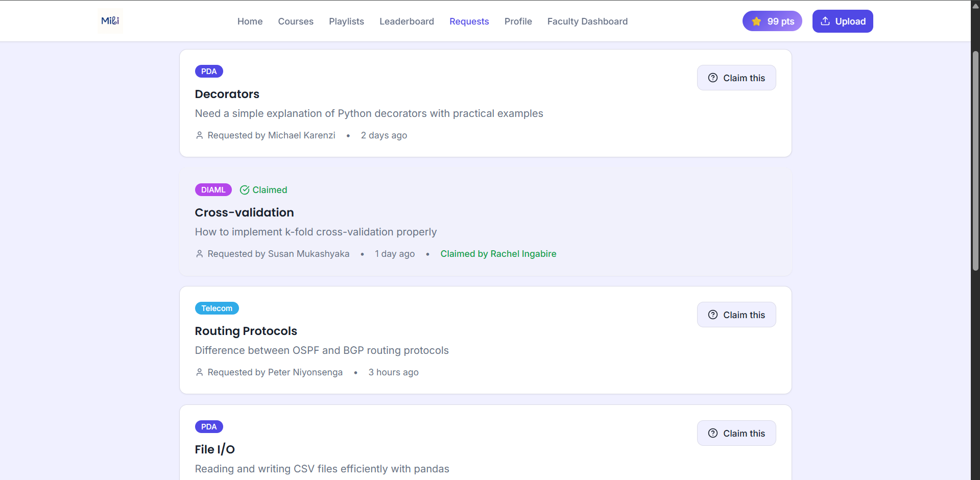This screenshot has width=980, height=480.
Task: Click question icon on Decorators claim button
Action: pos(713,78)
